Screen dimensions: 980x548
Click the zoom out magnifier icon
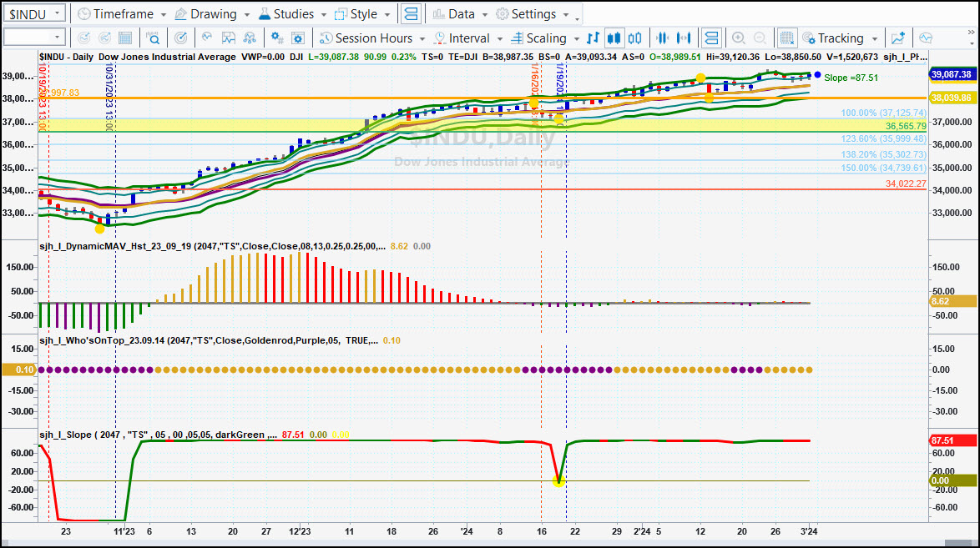760,38
